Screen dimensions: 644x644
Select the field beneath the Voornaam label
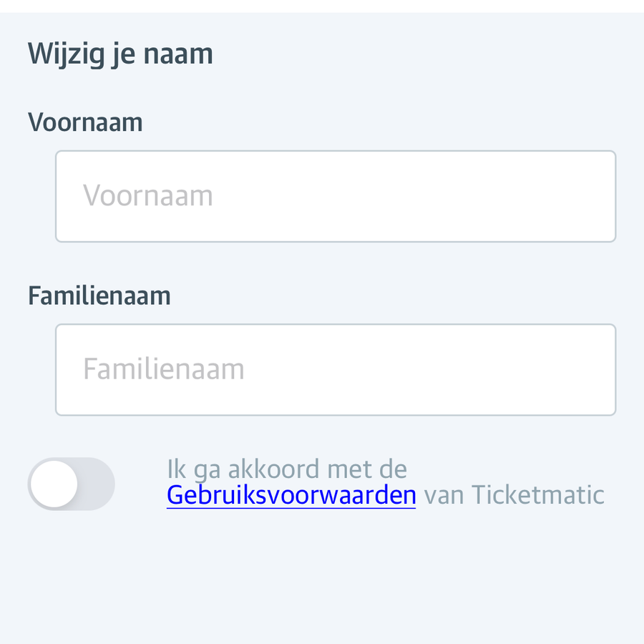click(336, 196)
